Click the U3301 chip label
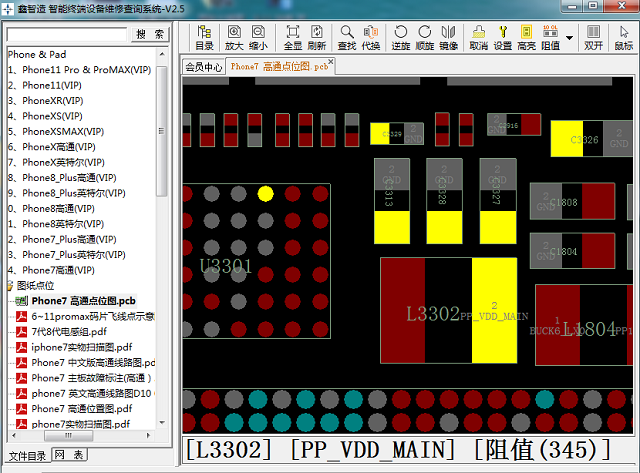 [226, 266]
